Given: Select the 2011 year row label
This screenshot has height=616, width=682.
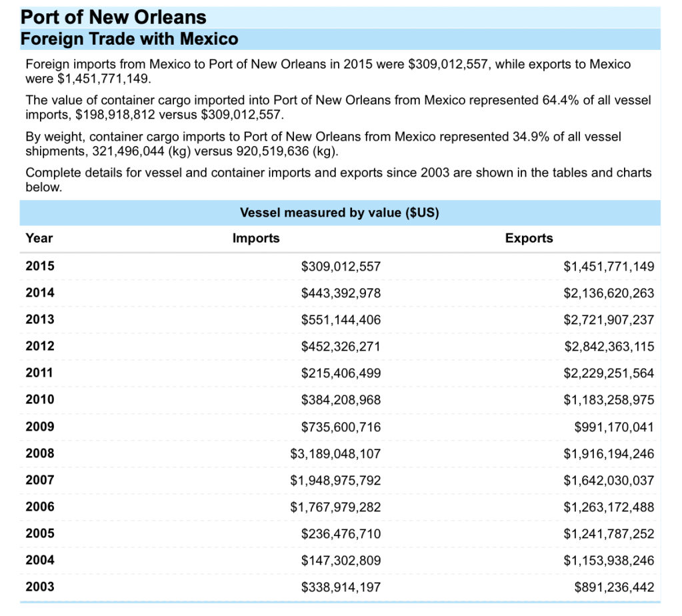Looking at the screenshot, I should tap(40, 373).
